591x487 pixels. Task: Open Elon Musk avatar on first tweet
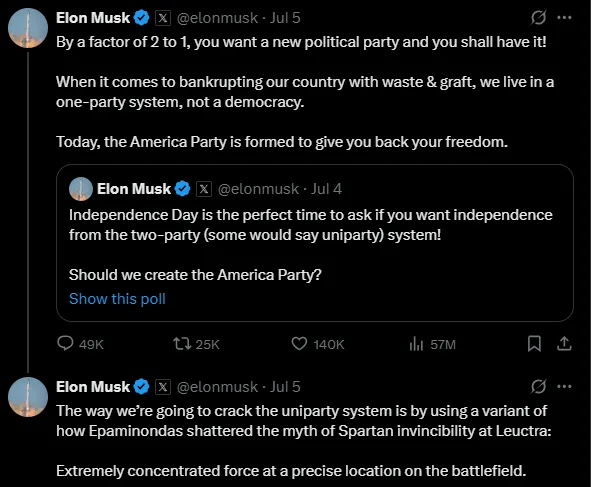(x=28, y=28)
